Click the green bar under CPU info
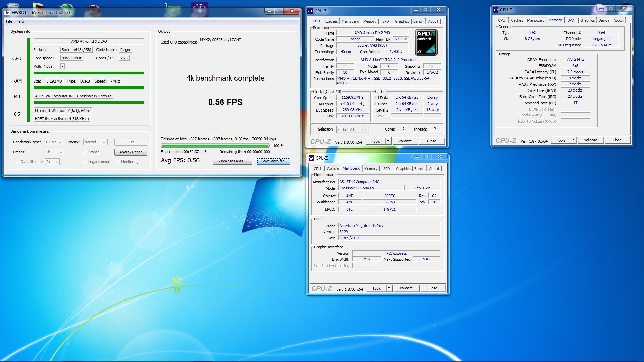 point(89,73)
